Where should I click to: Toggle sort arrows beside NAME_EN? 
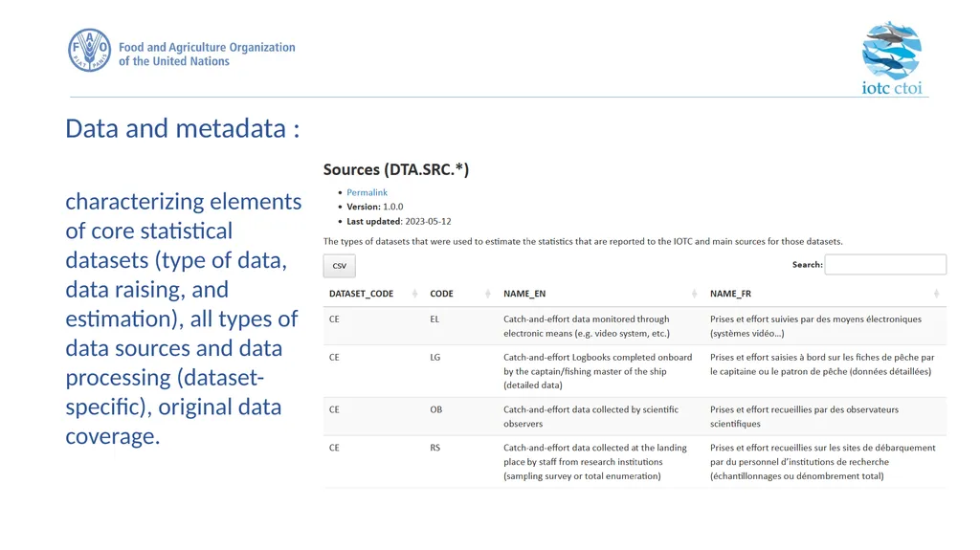point(694,294)
